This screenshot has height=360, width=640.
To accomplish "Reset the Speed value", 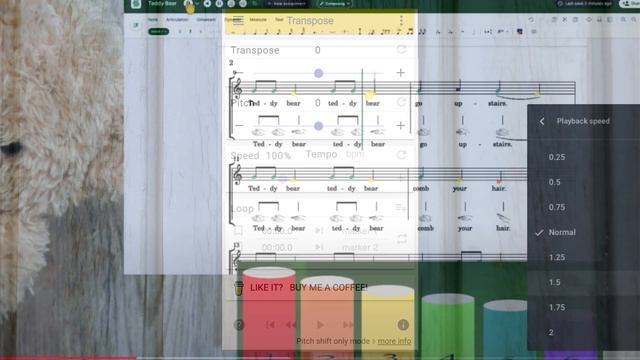I will (401, 155).
